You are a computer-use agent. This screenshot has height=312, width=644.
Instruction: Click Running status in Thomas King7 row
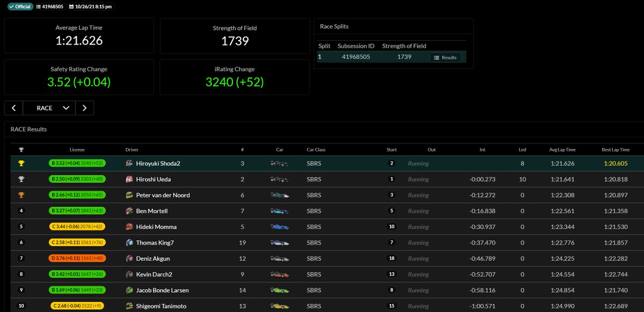pyautogui.click(x=418, y=243)
